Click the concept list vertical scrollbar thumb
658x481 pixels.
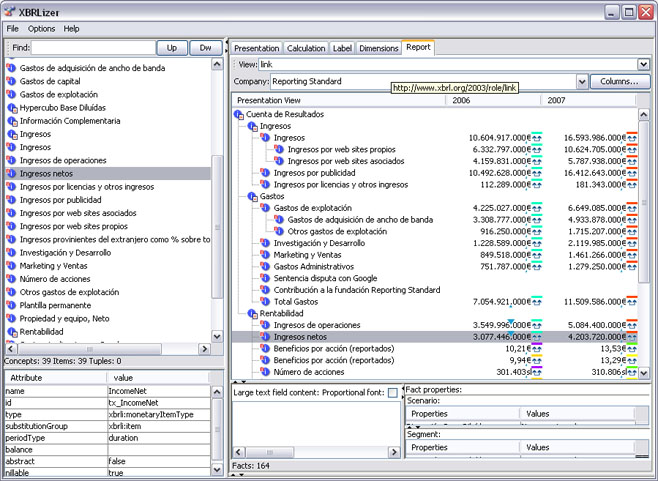coord(217,227)
